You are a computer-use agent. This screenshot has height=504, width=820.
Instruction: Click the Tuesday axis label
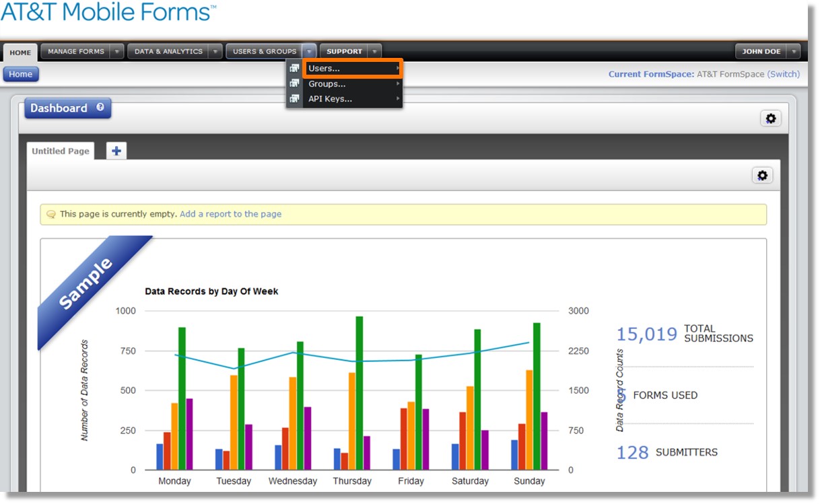(x=234, y=481)
